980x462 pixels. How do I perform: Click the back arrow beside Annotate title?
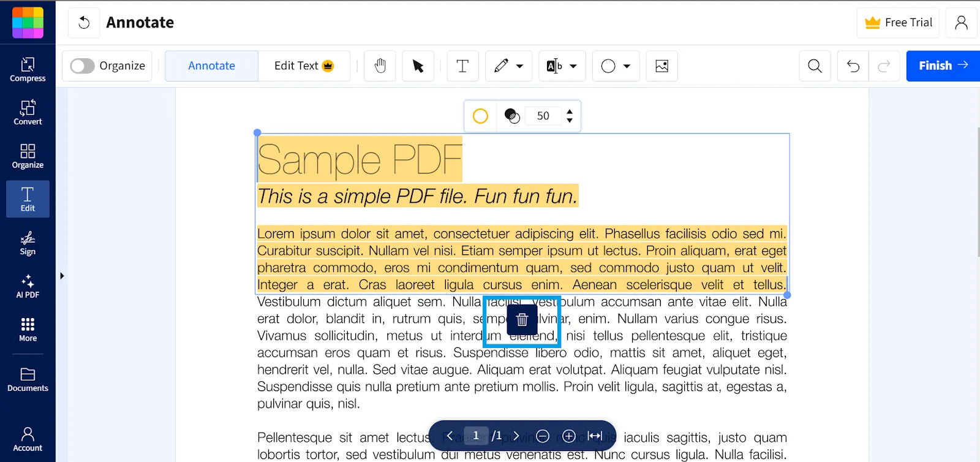tap(84, 23)
